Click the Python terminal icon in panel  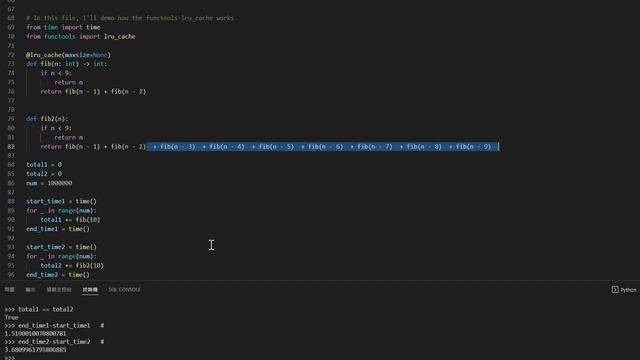pos(615,289)
